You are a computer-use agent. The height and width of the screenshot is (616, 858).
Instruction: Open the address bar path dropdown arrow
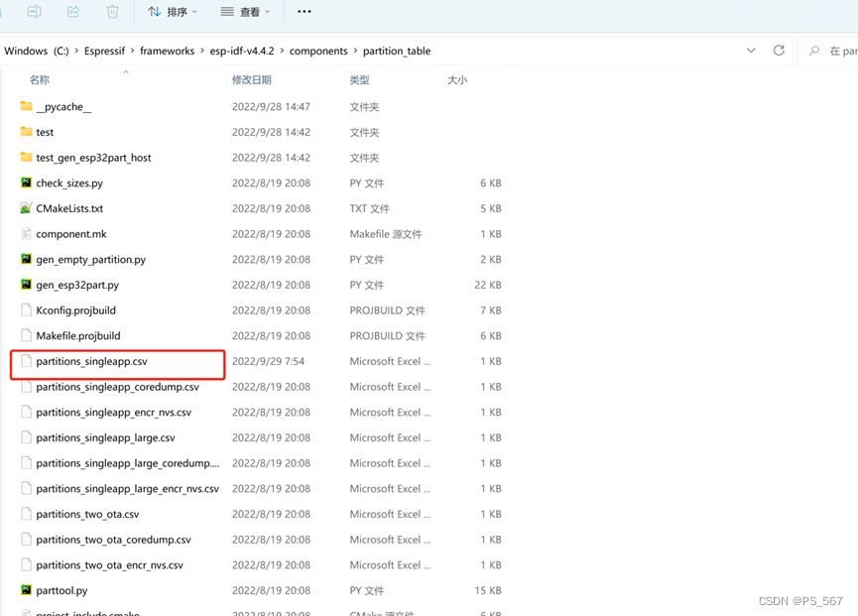[x=751, y=51]
